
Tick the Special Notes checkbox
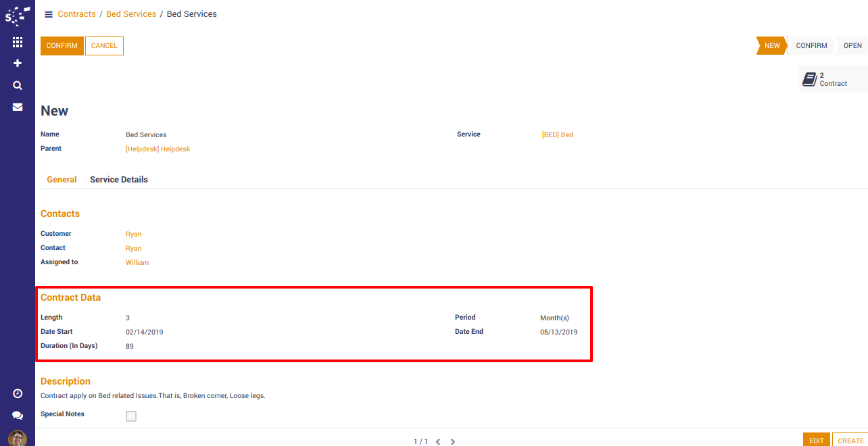pyautogui.click(x=131, y=416)
